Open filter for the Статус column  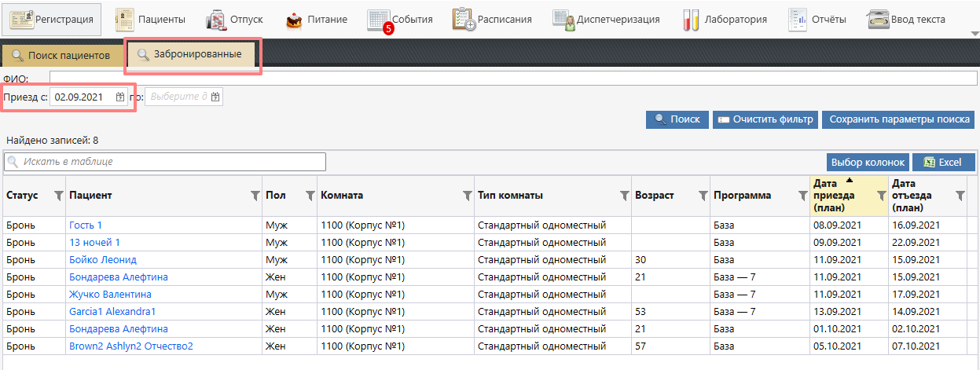58,196
